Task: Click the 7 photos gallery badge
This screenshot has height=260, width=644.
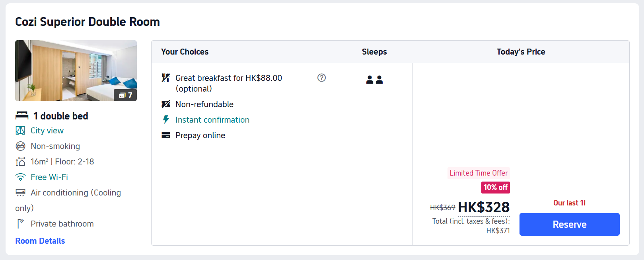Action: click(x=125, y=95)
